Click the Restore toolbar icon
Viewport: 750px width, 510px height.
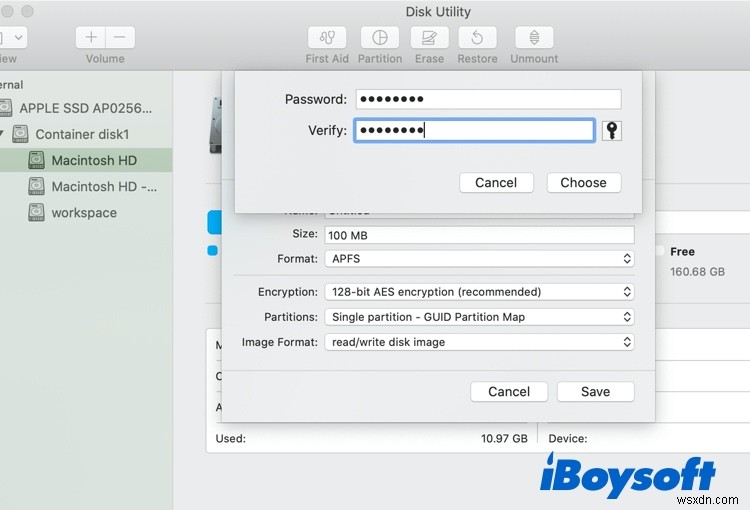pos(477,37)
